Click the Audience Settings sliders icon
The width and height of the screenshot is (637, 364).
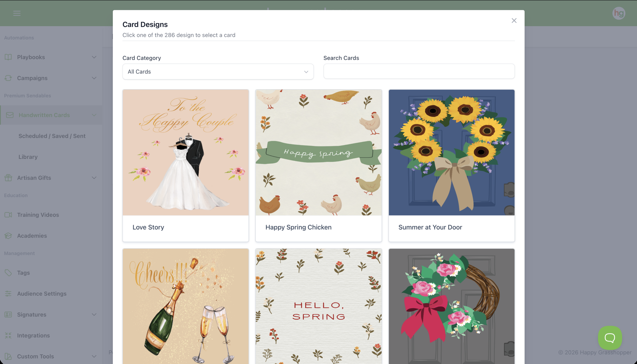(x=8, y=294)
